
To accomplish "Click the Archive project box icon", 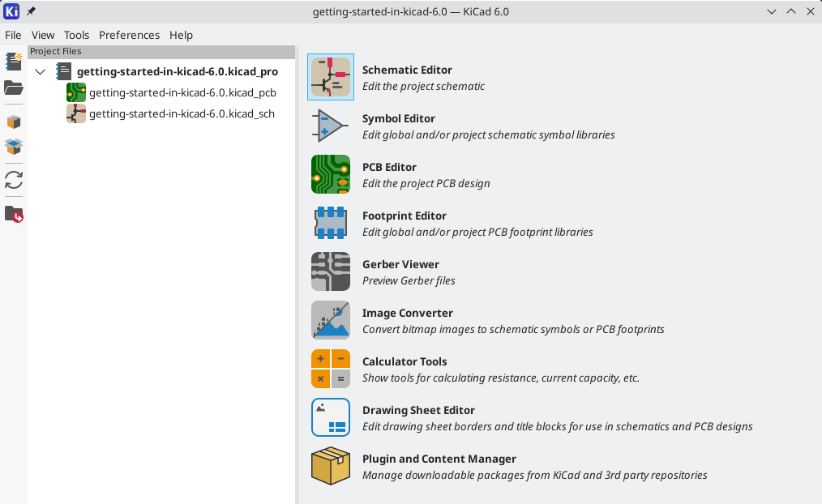I will 14,122.
